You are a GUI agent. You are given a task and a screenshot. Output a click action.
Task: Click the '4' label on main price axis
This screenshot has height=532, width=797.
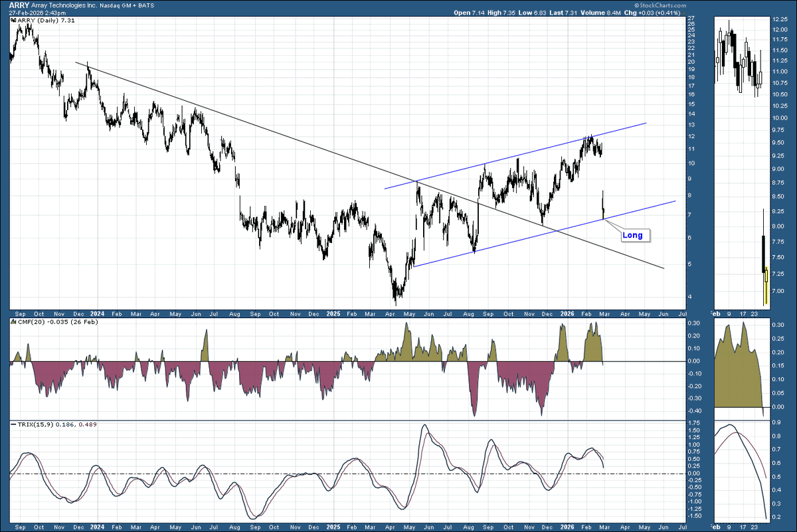tap(690, 297)
